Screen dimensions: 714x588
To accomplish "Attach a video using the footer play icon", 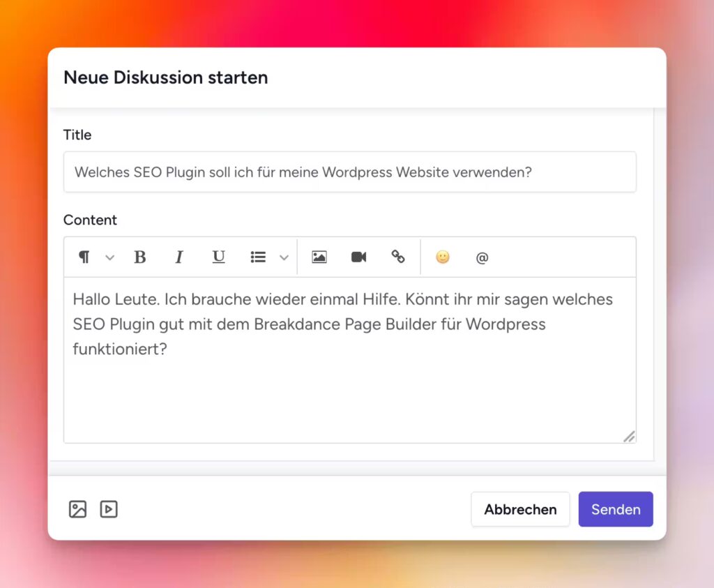I will 109,509.
